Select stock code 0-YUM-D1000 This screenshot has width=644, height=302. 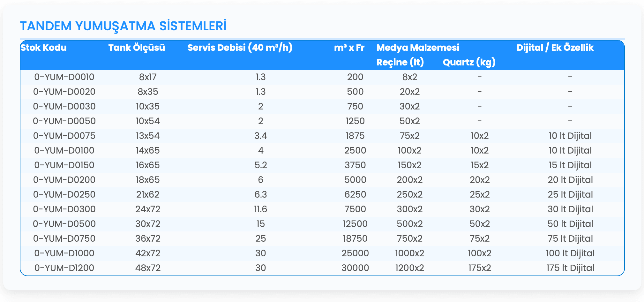tap(64, 253)
